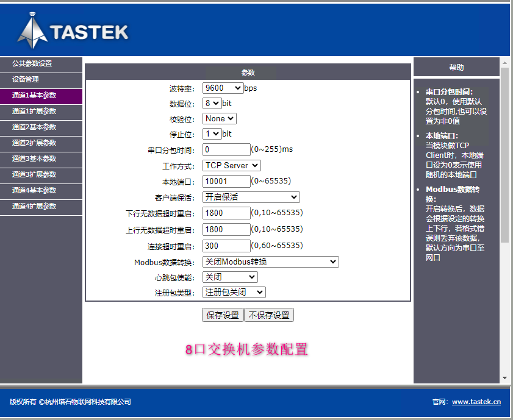This screenshot has width=513, height=420.
Task: Open the 客户端保活 dropdown
Action: 251,197
